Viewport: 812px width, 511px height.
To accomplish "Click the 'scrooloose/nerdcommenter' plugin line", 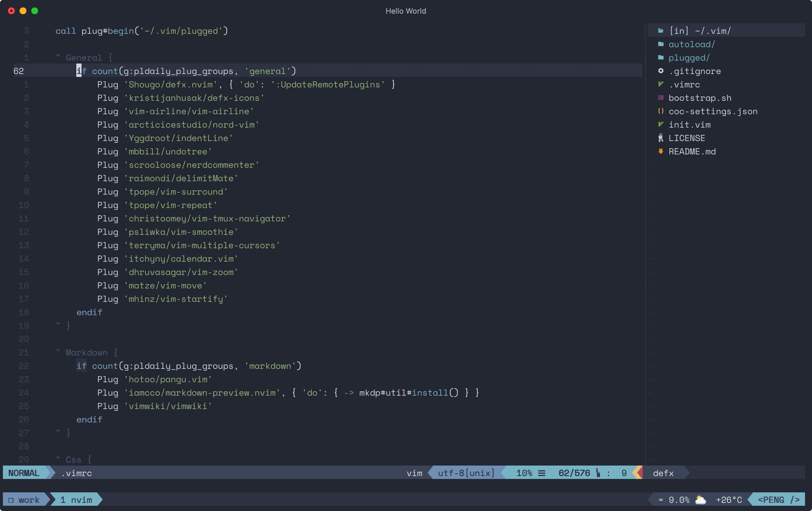I will [178, 165].
